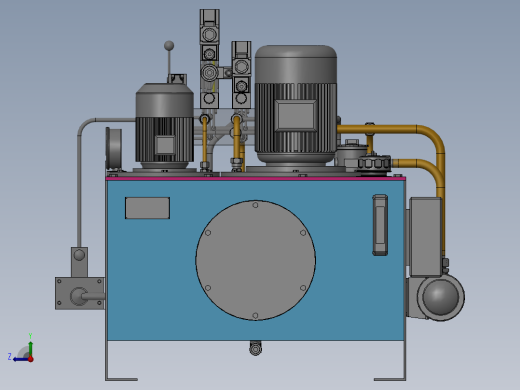Select the round cleanout cover on the blue tank
This screenshot has height=390, width=520.
255,260
